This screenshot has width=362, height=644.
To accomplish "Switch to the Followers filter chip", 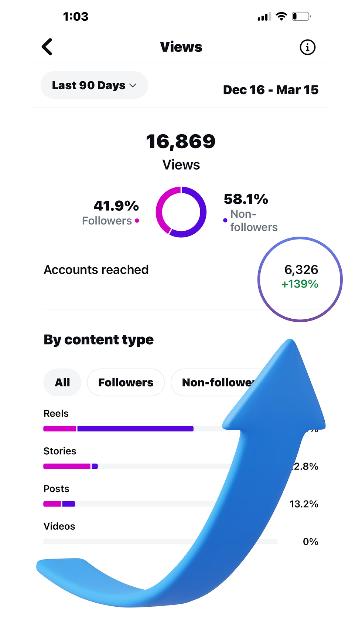I will tap(126, 382).
